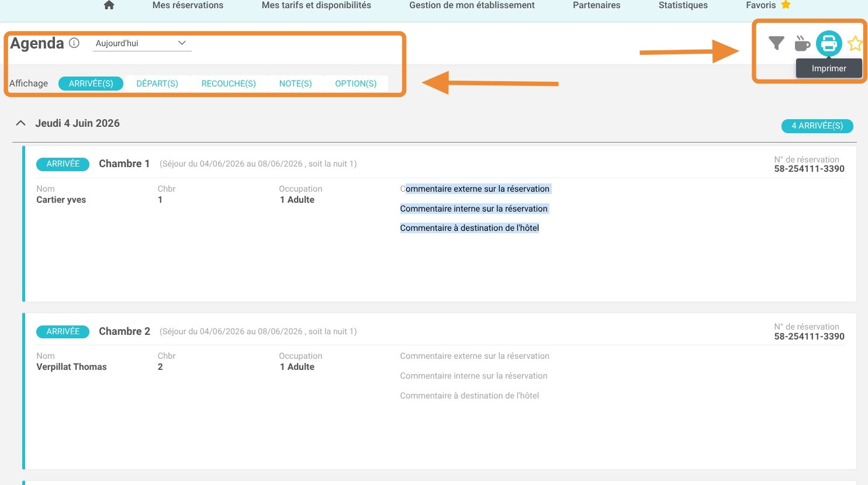Click the Jeudi 4 Juin 2026 heading
Image resolution: width=868 pixels, height=485 pixels.
pos(77,123)
